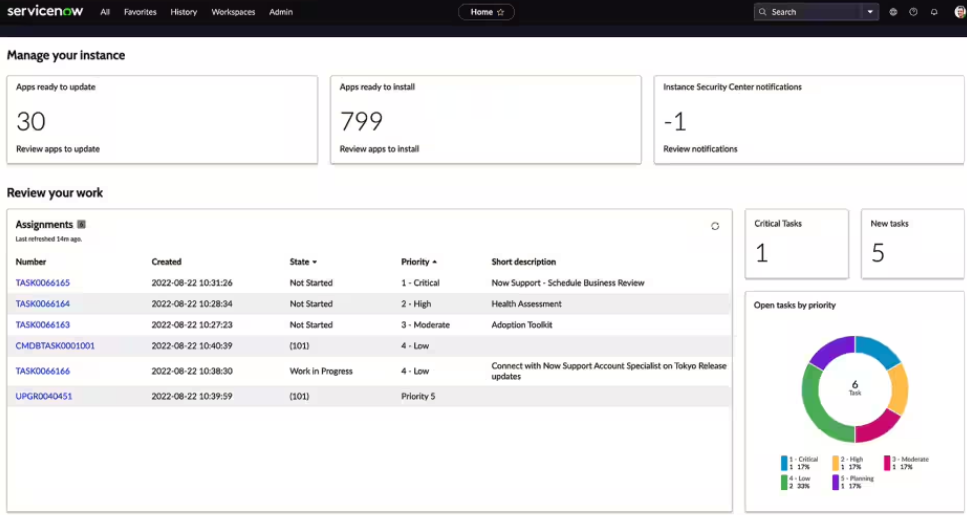The image size is (967, 515).
Task: Open the help icon in header
Action: [x=913, y=12]
